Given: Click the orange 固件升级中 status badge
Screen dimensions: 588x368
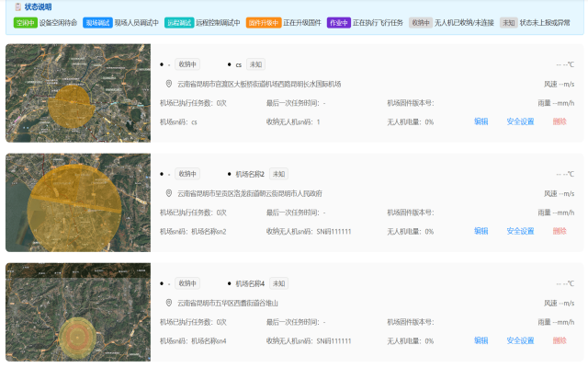Looking at the screenshot, I should (x=264, y=23).
